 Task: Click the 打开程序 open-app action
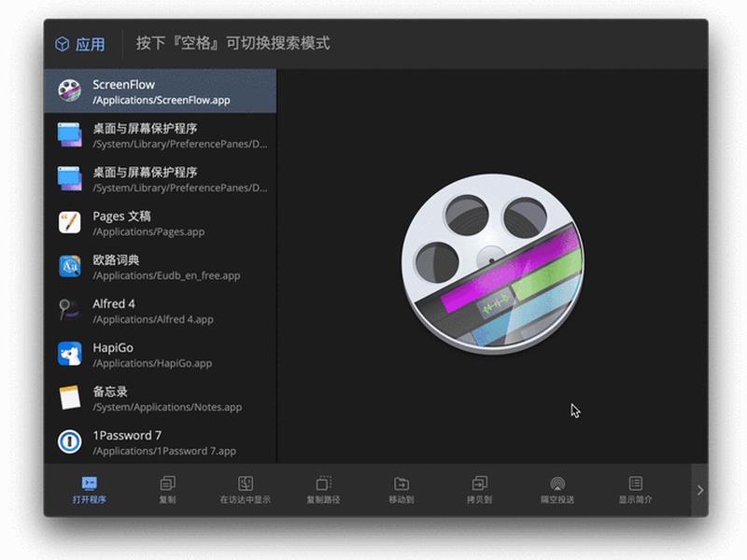89,490
